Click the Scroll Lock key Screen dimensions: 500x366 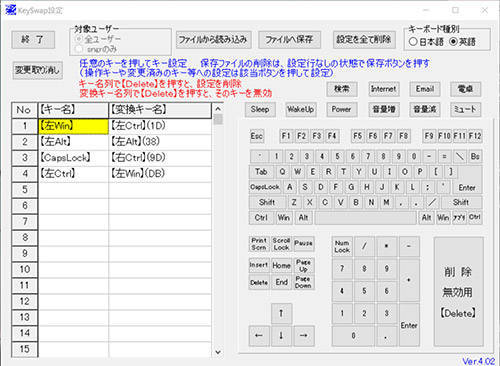click(281, 244)
